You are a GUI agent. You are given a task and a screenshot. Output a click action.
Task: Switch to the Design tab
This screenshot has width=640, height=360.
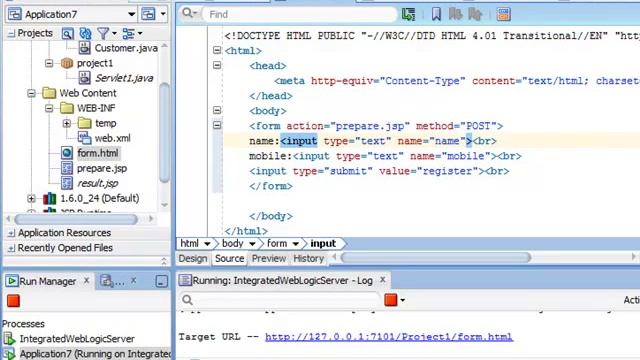point(193,258)
